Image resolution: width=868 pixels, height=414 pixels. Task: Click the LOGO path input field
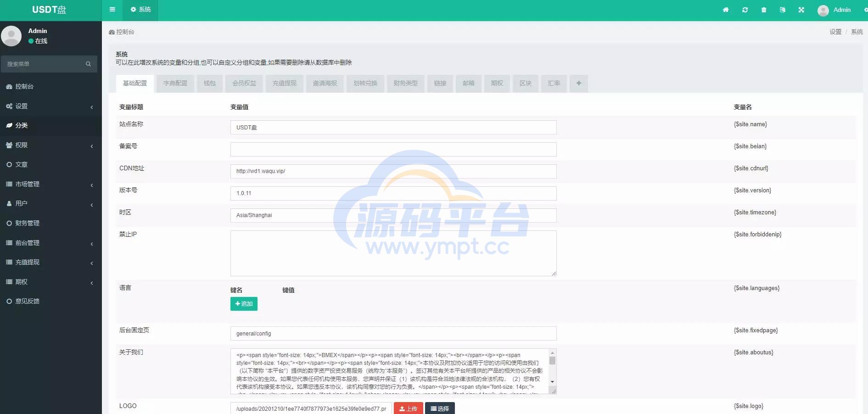311,408
